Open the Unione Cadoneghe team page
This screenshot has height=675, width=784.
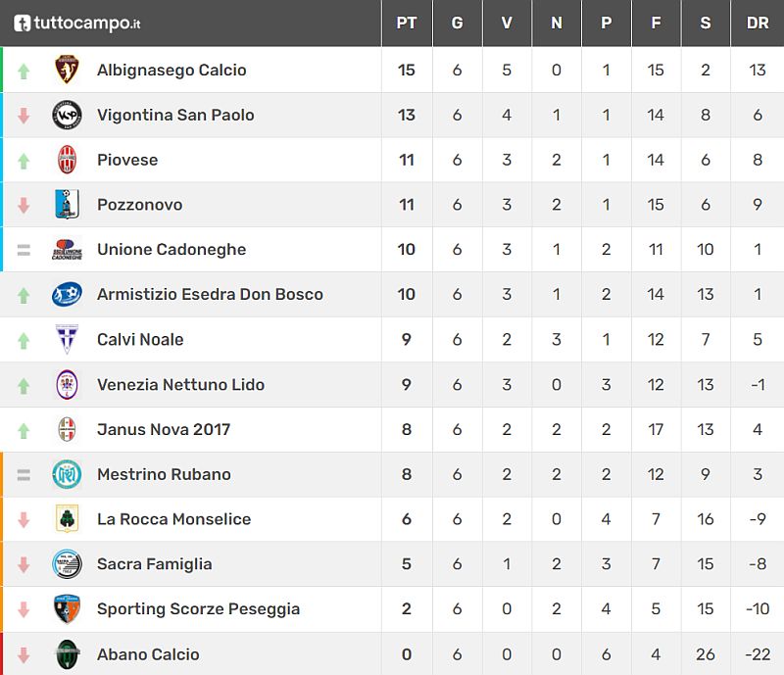pyautogui.click(x=171, y=250)
